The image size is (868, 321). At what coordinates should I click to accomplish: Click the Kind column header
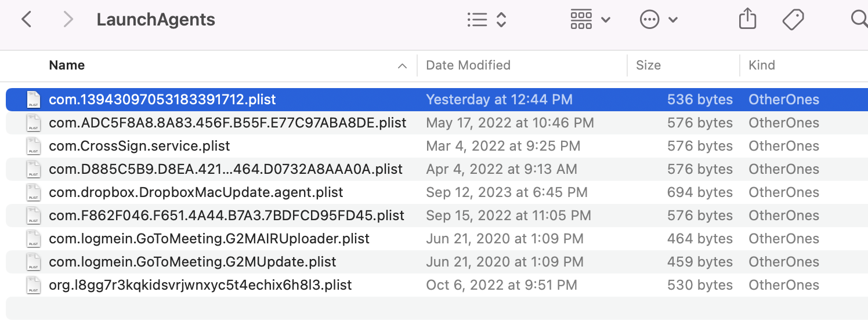point(761,65)
